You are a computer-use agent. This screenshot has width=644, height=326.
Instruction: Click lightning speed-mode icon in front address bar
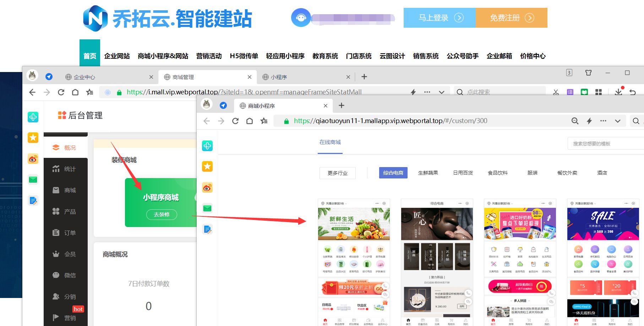(x=589, y=121)
